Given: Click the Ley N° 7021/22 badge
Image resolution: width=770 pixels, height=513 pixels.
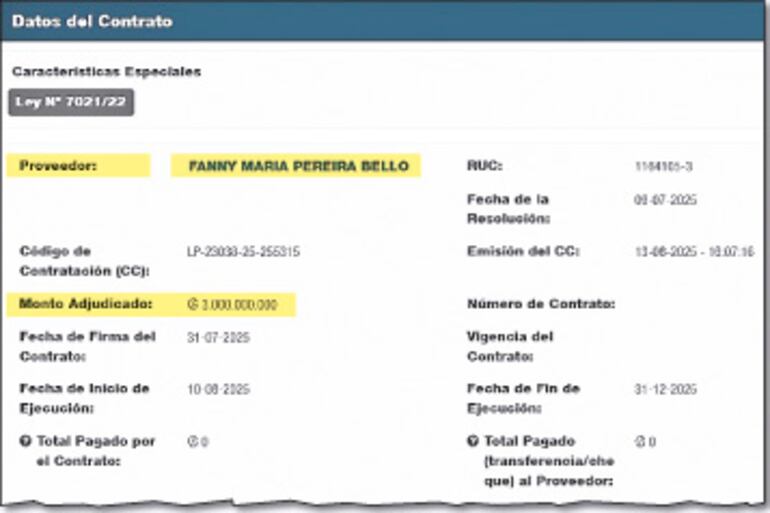Looking at the screenshot, I should click(x=71, y=102).
